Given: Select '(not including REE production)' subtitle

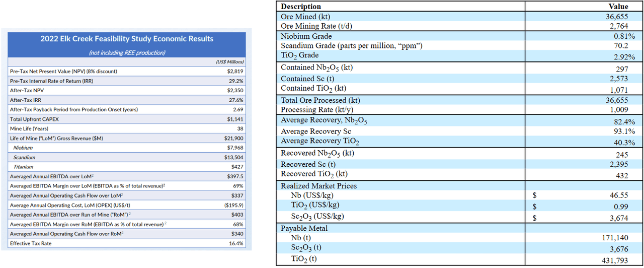Looking at the screenshot, I should (x=127, y=53).
